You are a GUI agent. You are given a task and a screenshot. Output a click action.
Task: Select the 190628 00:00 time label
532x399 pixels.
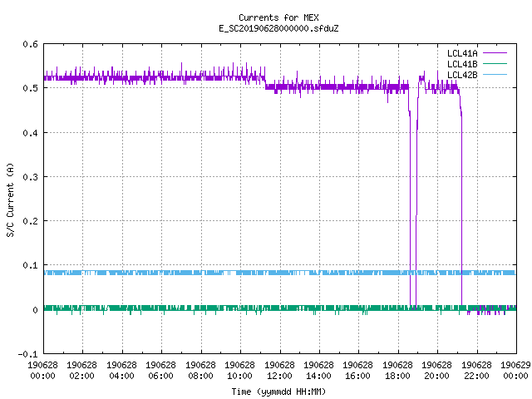pyautogui.click(x=42, y=371)
